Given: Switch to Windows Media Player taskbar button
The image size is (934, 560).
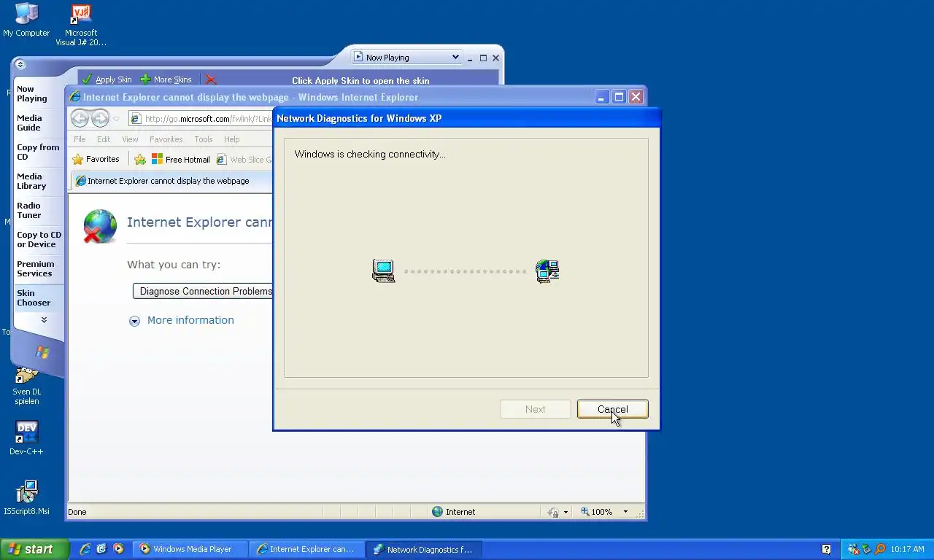Looking at the screenshot, I should (191, 549).
